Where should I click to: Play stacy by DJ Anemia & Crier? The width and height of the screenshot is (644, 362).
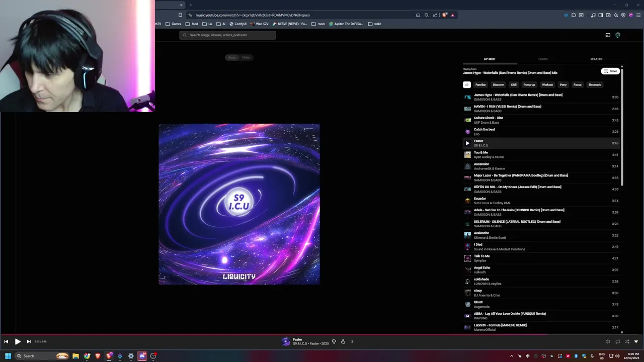point(541,293)
